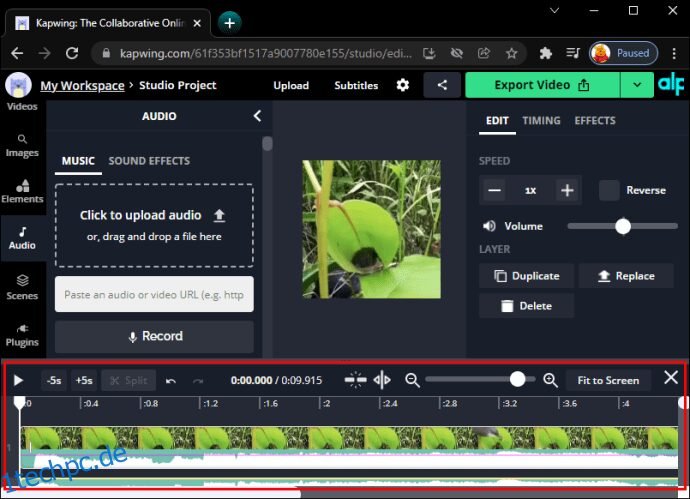This screenshot has height=499, width=690.
Task: Click the undo arrow in timeline
Action: coord(171,381)
